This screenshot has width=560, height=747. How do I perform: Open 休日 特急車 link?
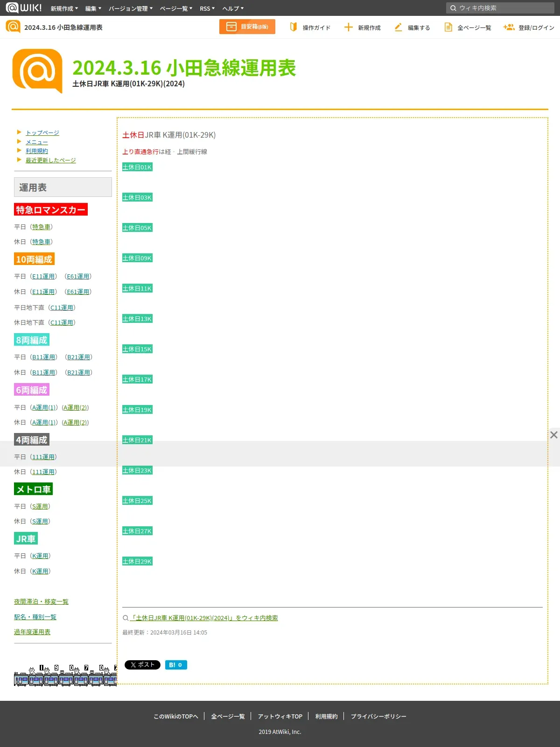(x=42, y=242)
